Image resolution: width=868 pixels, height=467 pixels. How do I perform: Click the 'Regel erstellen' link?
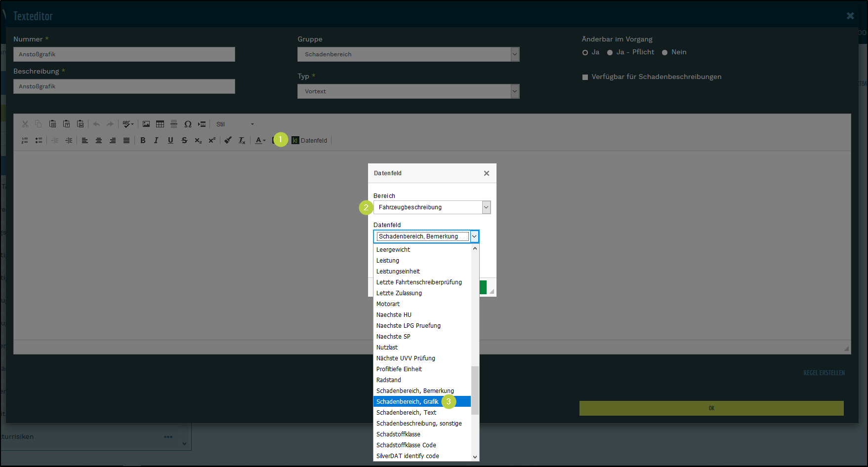824,373
